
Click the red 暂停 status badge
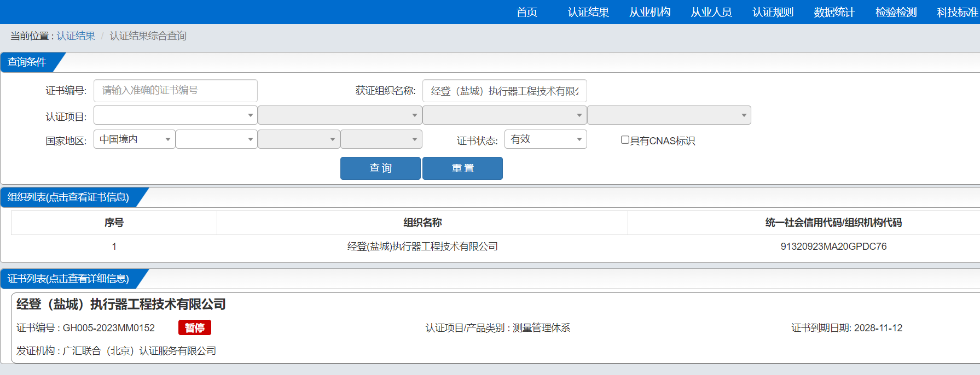point(195,327)
